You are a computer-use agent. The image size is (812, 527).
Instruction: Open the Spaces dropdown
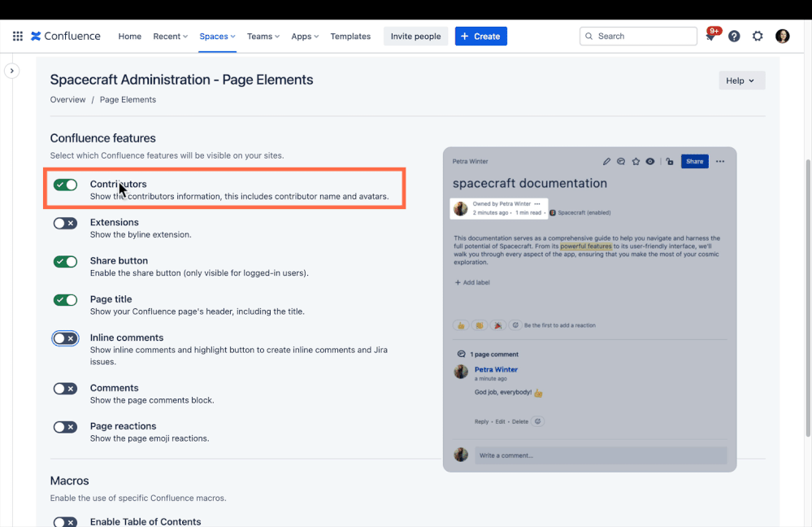(x=217, y=36)
